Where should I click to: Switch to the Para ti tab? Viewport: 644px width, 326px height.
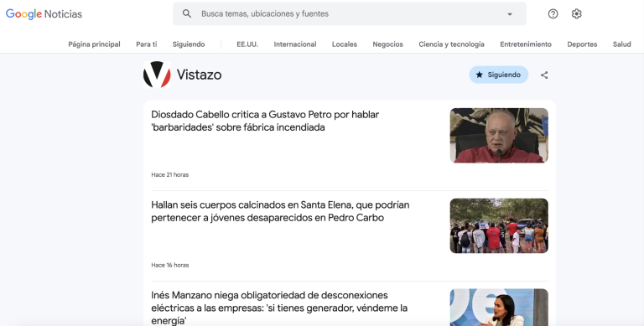point(146,44)
